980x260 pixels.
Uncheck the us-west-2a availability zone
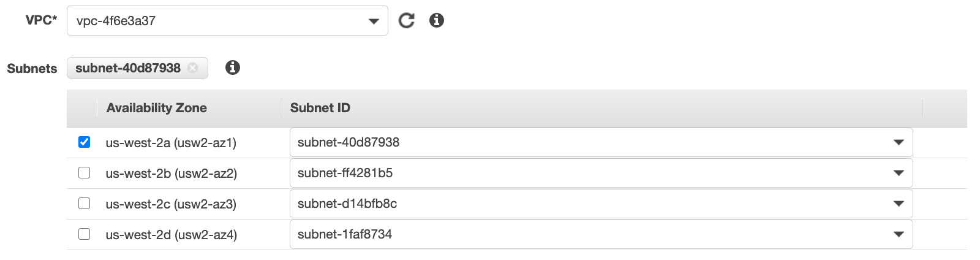point(85,142)
